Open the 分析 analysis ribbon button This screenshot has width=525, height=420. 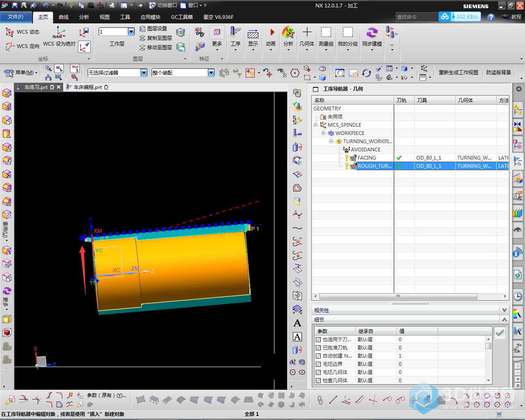(288, 39)
